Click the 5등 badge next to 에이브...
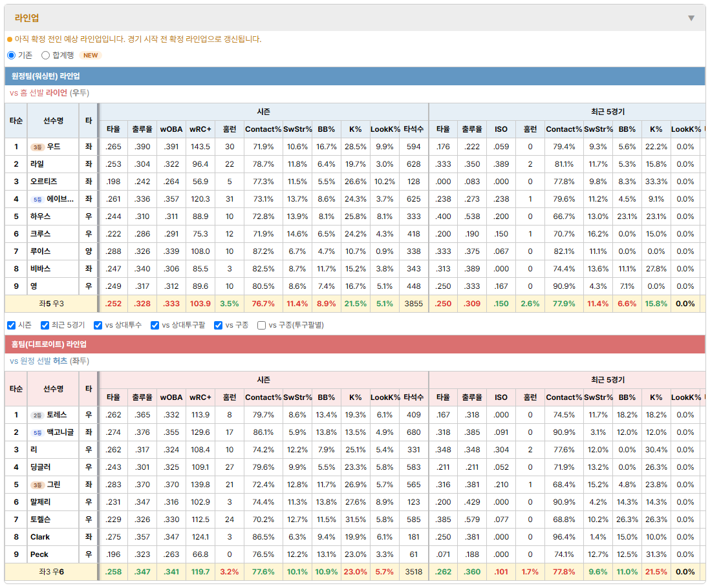710x588 pixels. coord(37,200)
